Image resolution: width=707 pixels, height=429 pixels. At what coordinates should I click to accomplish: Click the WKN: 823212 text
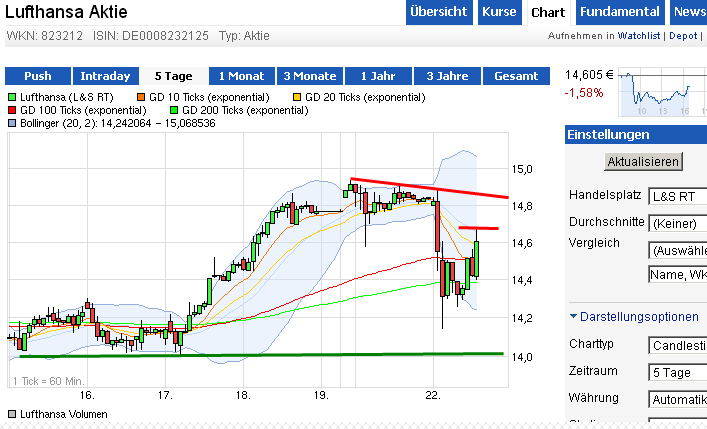pos(45,36)
